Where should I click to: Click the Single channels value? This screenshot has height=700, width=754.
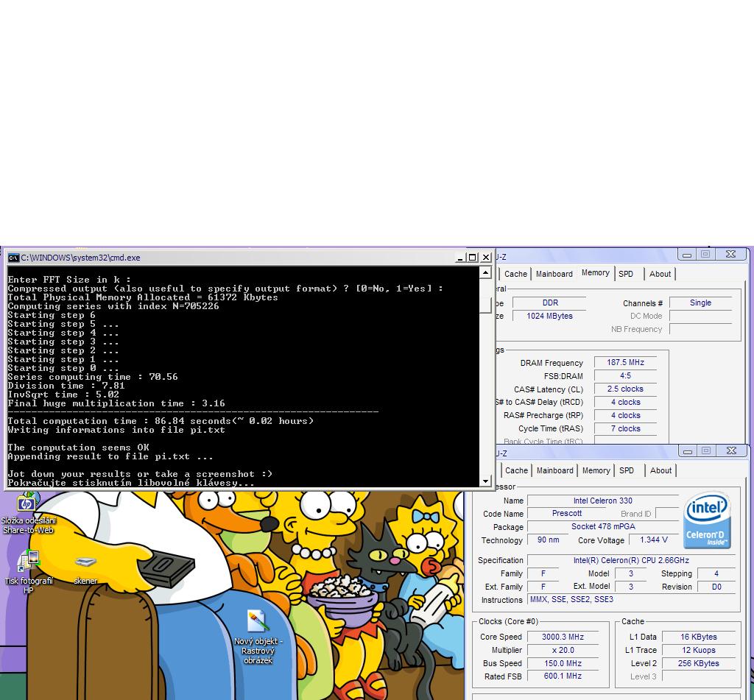(700, 303)
